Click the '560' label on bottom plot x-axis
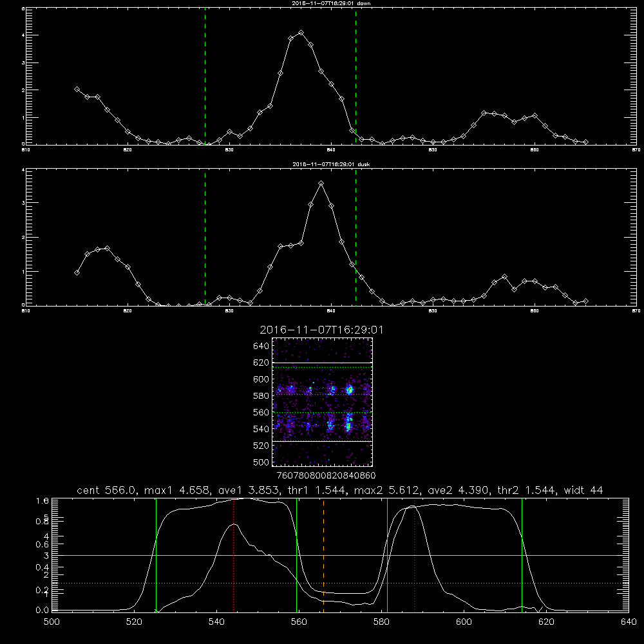Image resolution: width=644 pixels, height=644 pixels. coord(299,622)
